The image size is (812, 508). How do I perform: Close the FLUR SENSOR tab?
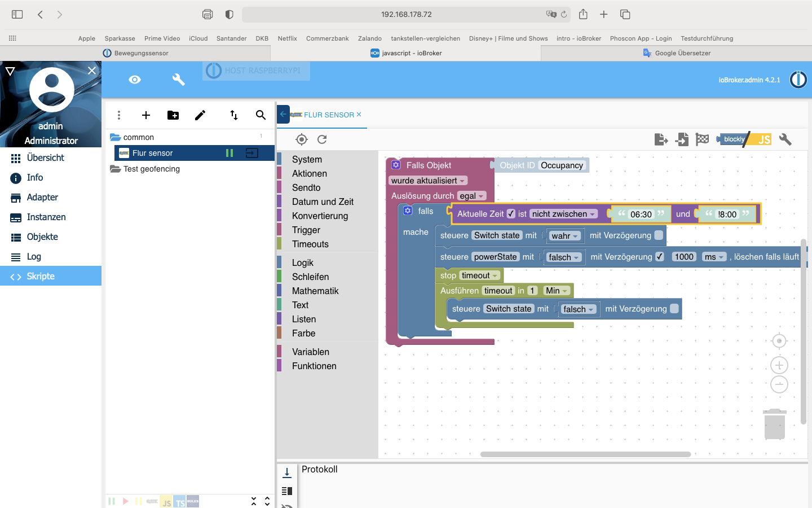click(x=359, y=114)
